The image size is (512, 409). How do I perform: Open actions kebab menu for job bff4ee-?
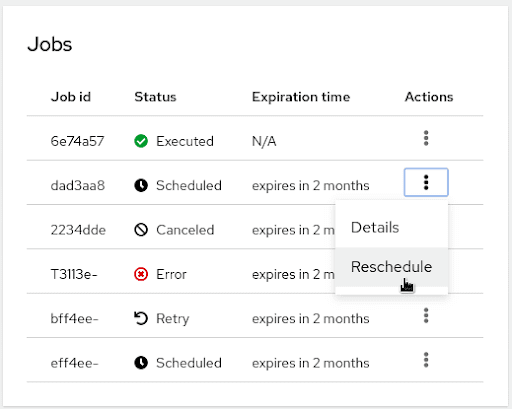[x=426, y=315]
